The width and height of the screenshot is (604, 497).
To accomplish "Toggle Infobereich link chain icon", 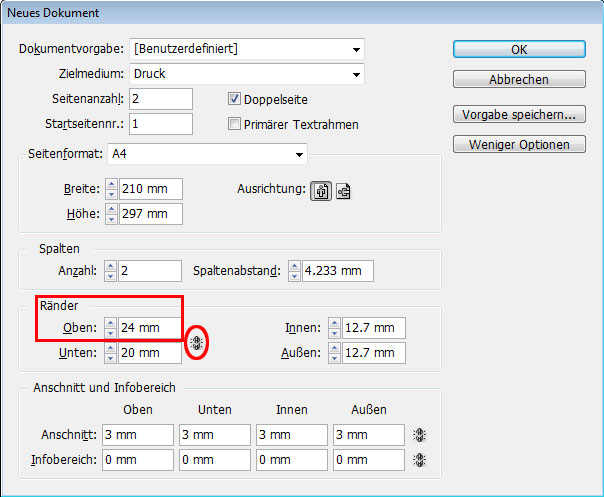I will coord(419,459).
